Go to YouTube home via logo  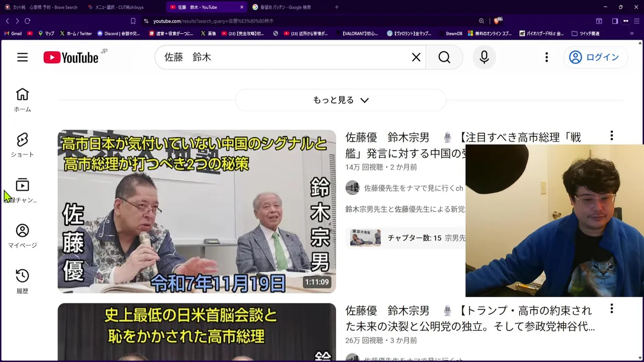(x=71, y=57)
